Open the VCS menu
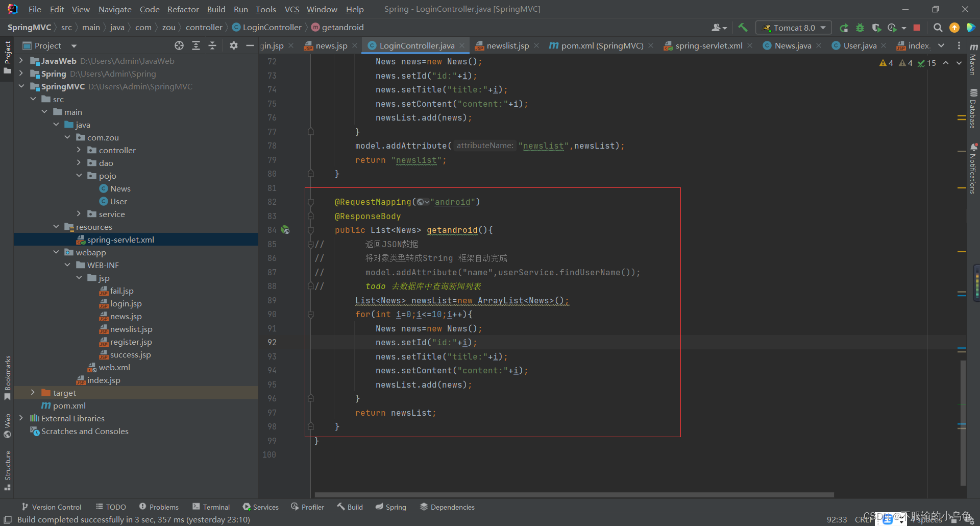This screenshot has width=980, height=526. pyautogui.click(x=291, y=9)
